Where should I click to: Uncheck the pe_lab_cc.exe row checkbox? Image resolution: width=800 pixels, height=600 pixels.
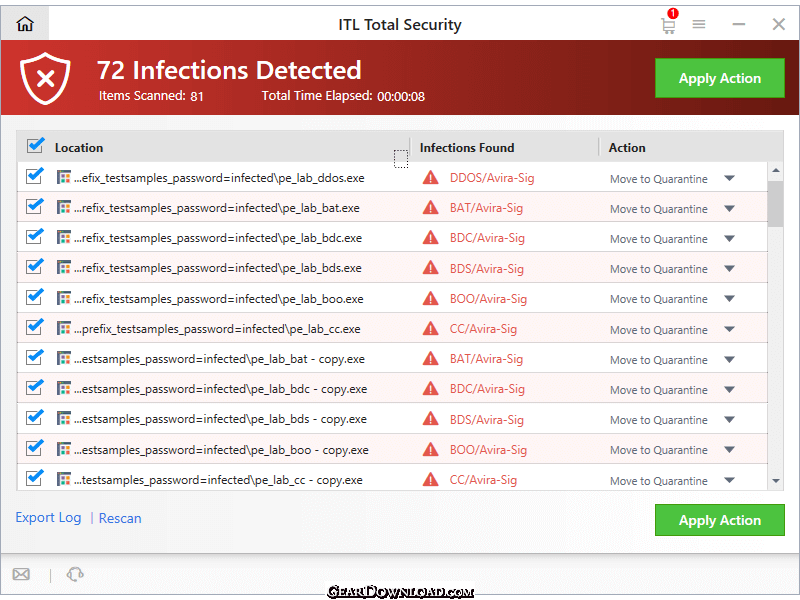(x=35, y=327)
